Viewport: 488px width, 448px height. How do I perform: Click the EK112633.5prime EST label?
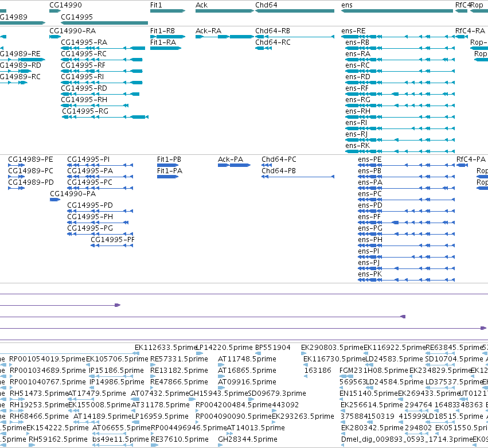(166, 348)
